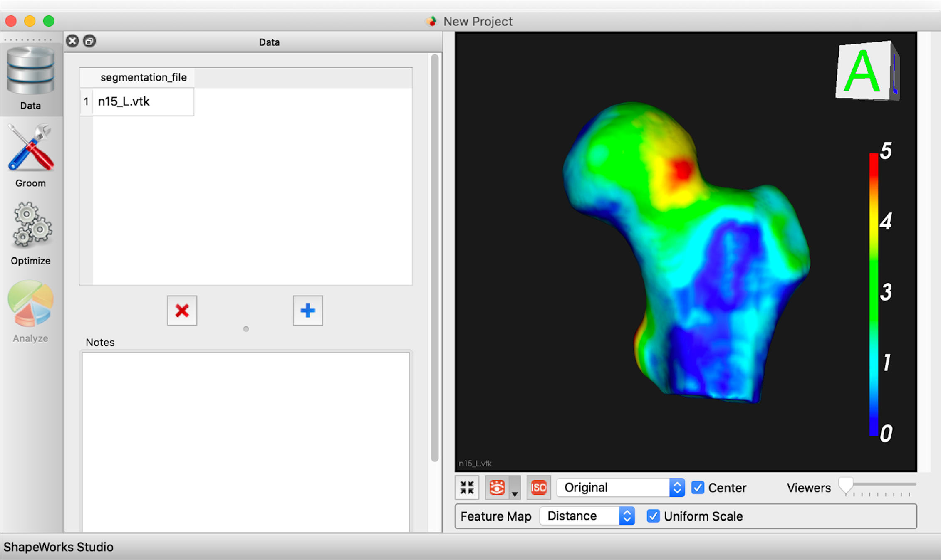Uncheck the Center checkbox
941x560 pixels.
698,487
